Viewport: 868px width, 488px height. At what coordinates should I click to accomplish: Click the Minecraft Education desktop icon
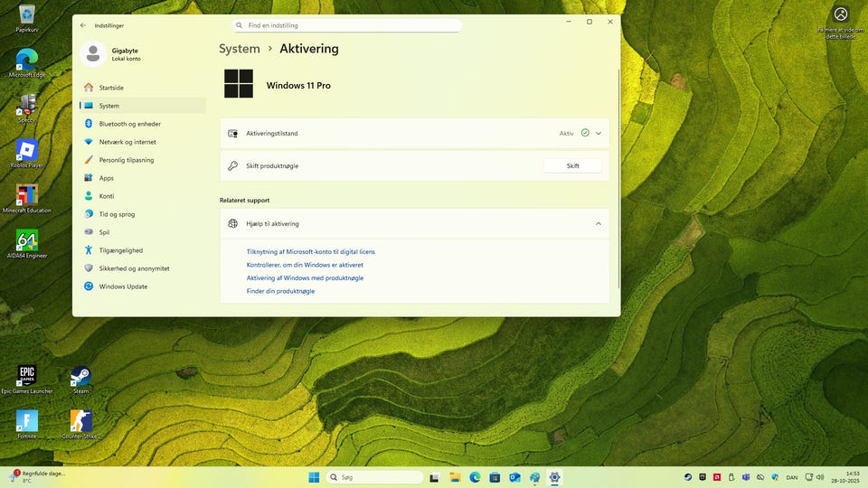click(27, 195)
